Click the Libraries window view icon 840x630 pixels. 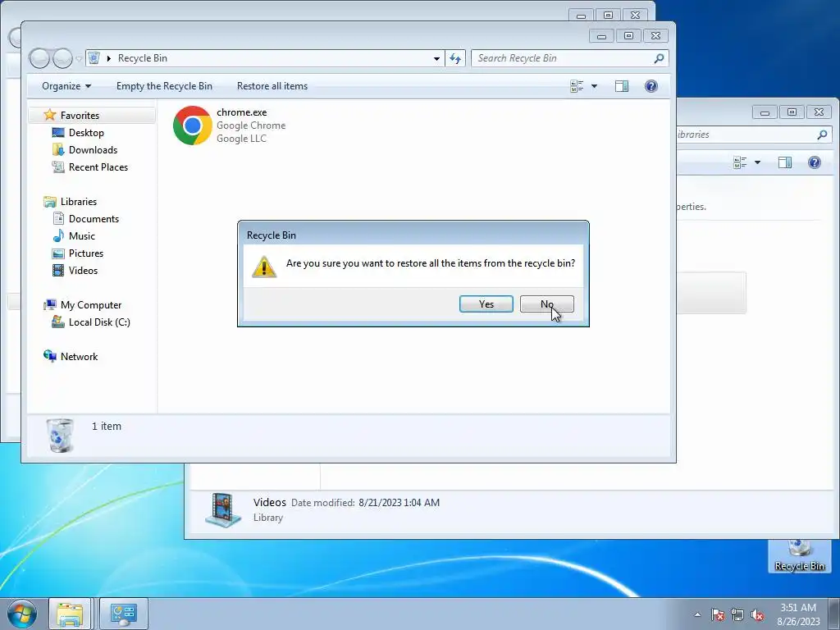click(740, 162)
